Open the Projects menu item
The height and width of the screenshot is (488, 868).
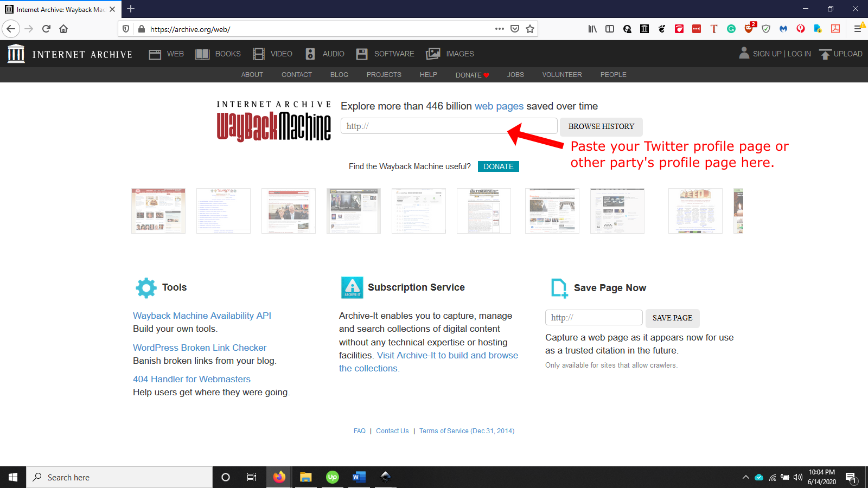[x=384, y=75]
